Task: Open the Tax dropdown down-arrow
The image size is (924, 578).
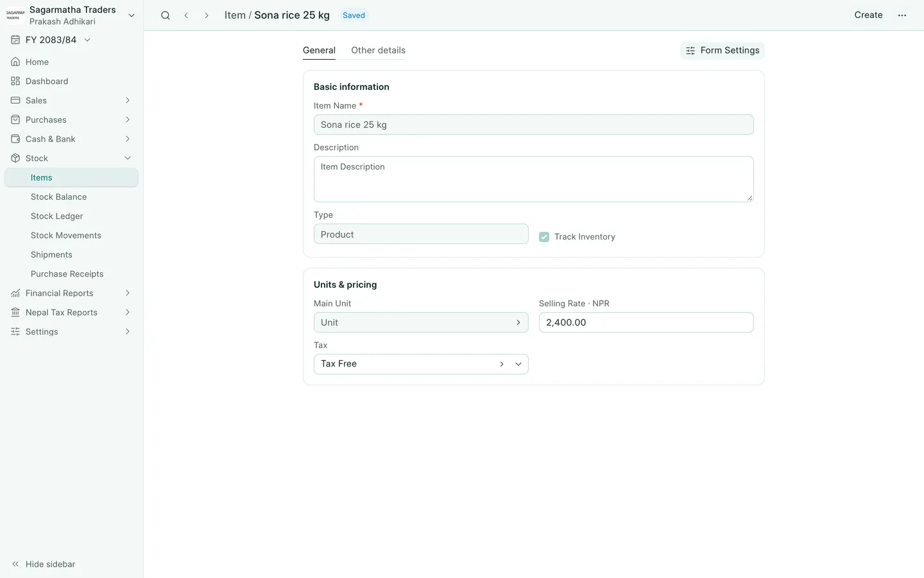Action: 518,364
